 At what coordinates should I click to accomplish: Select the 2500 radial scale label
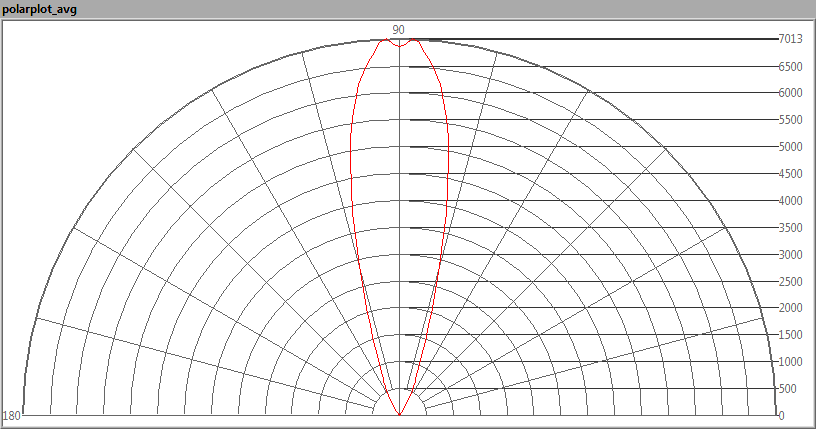tap(790, 282)
